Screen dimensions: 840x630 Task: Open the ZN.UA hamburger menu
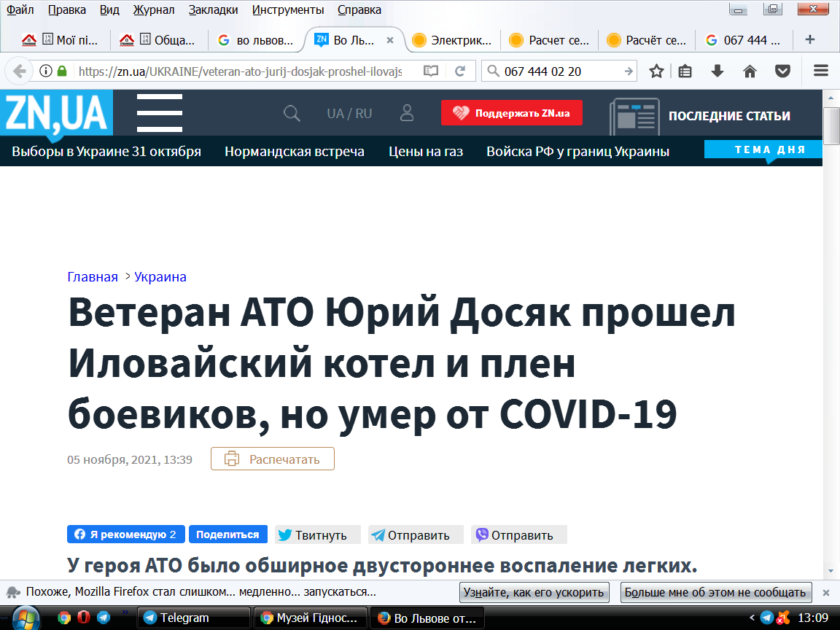(159, 113)
